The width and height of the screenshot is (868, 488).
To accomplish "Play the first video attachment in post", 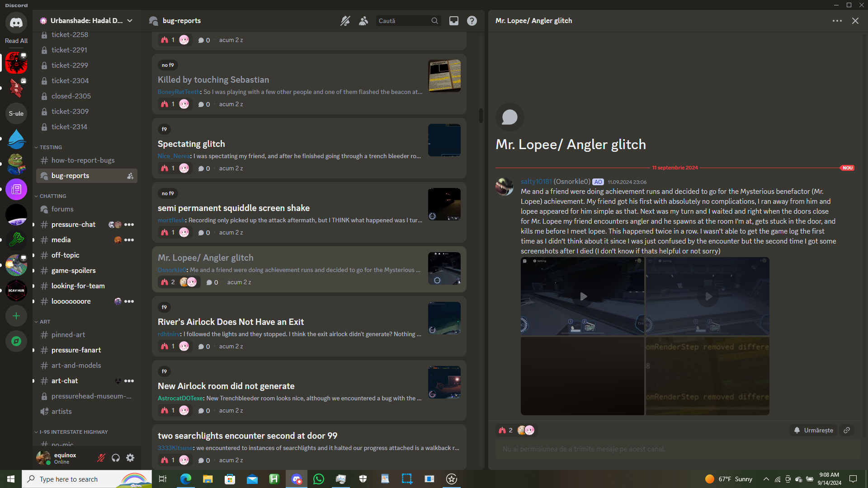I will pyautogui.click(x=583, y=296).
